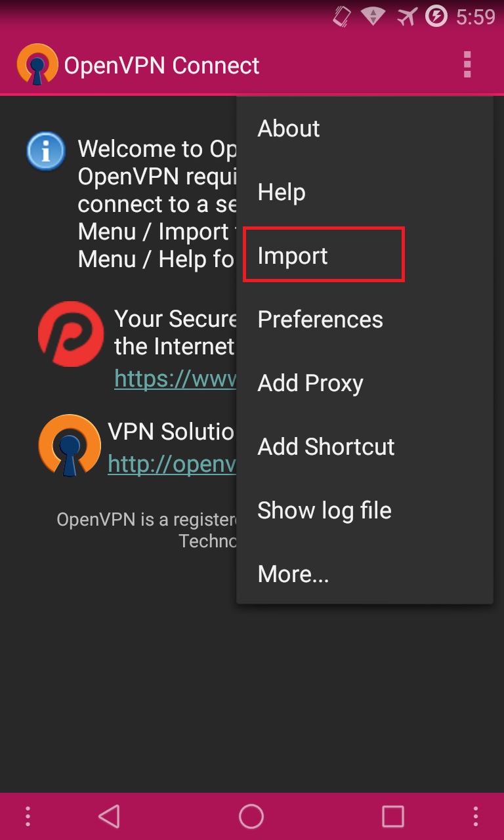Viewport: 504px width, 840px height.
Task: Open Preferences from the menu
Action: (320, 320)
